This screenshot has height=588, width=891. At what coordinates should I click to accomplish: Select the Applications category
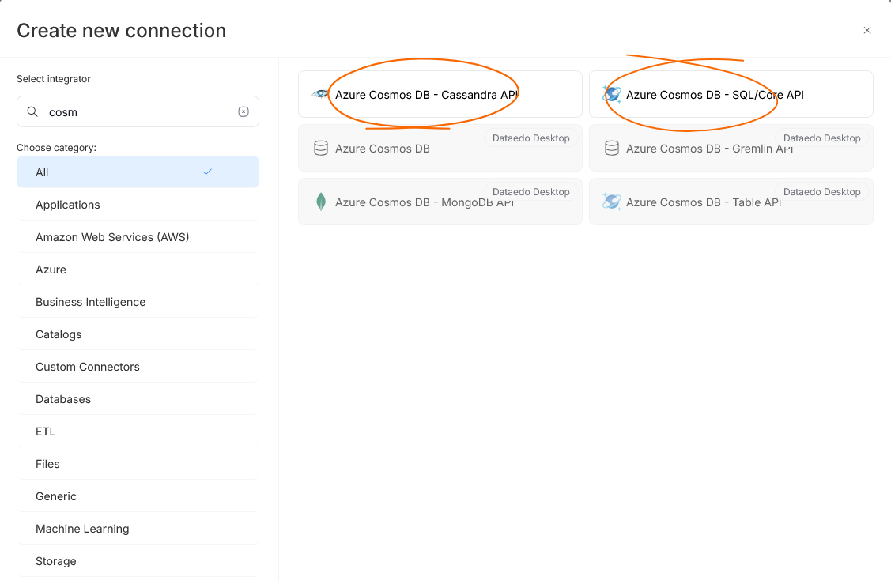[x=138, y=205]
